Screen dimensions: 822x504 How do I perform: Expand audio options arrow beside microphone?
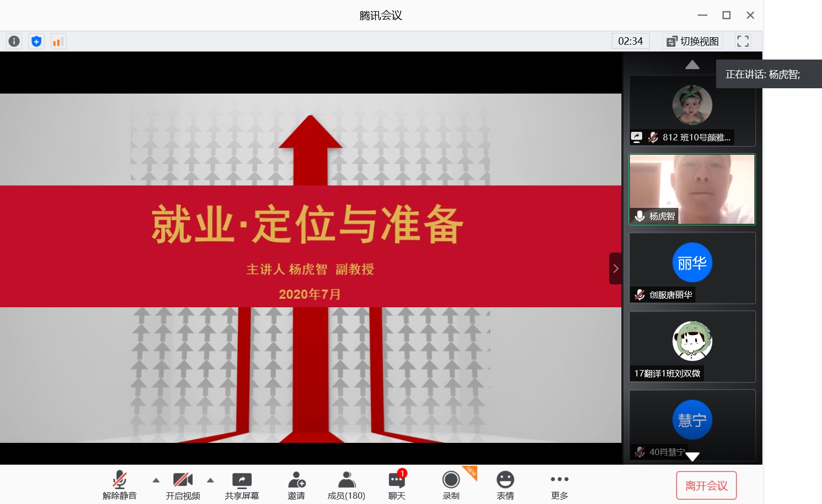point(156,480)
